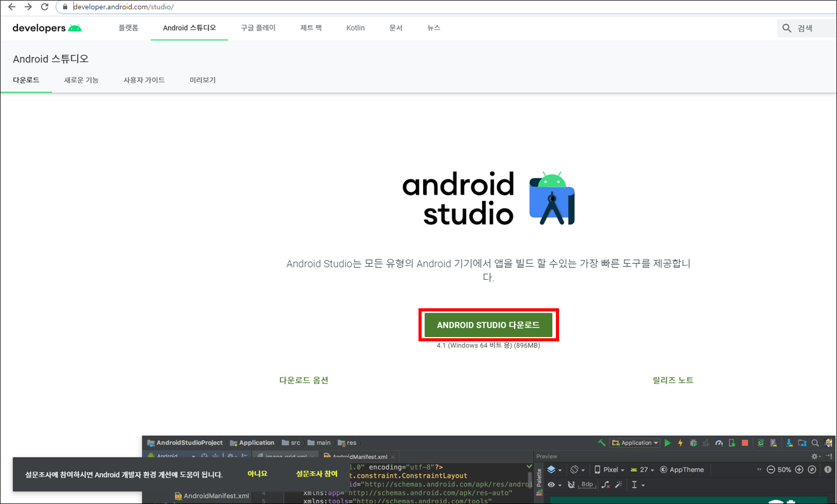Click the AppTheme theme selector
837x504 pixels.
[x=682, y=470]
